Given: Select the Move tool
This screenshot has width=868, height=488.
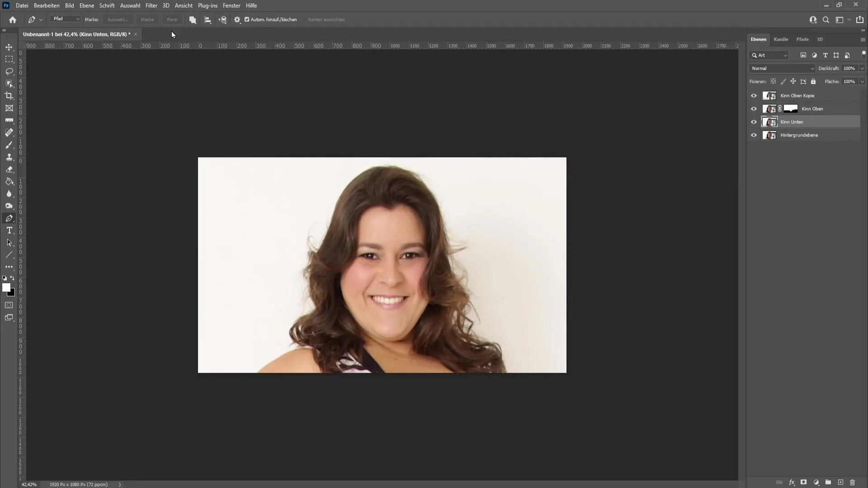Looking at the screenshot, I should point(8,47).
